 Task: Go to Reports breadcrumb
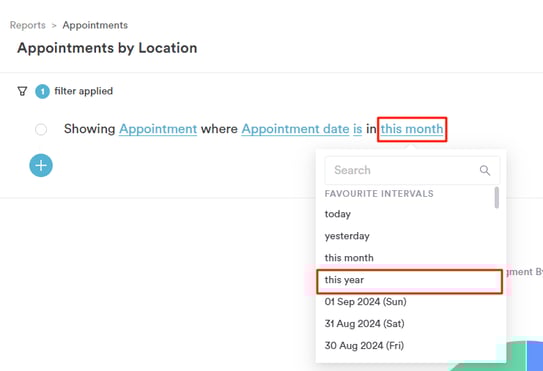click(28, 25)
